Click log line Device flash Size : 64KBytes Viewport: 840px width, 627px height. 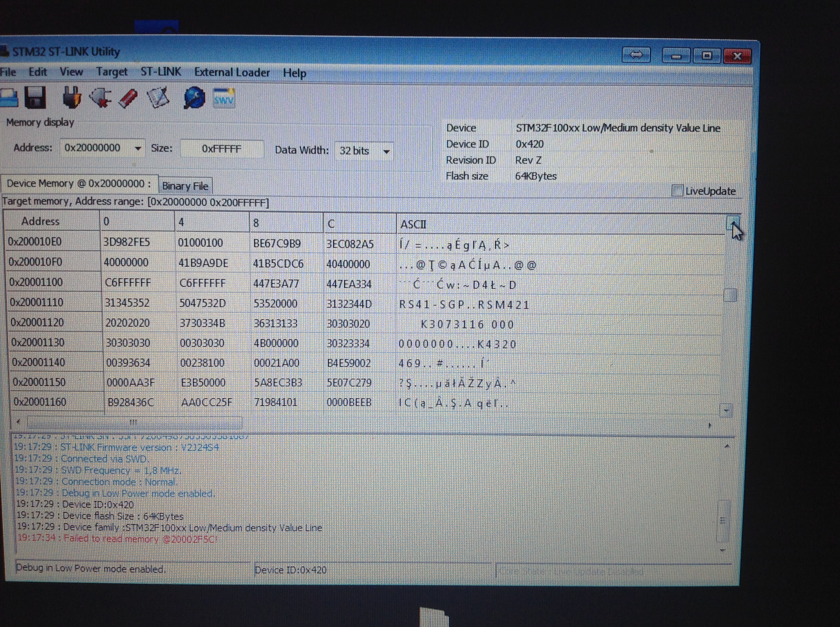(x=100, y=516)
